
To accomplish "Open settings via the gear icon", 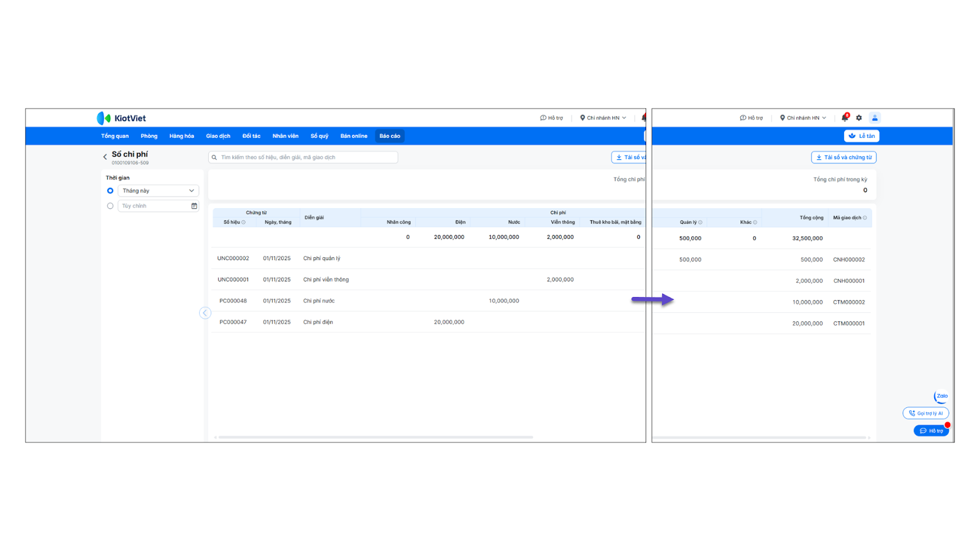I will [859, 118].
